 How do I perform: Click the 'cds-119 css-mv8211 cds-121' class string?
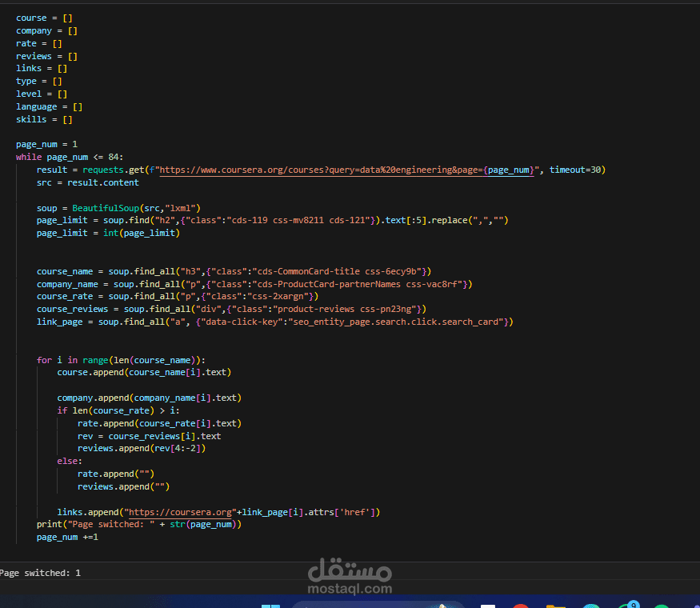click(301, 221)
